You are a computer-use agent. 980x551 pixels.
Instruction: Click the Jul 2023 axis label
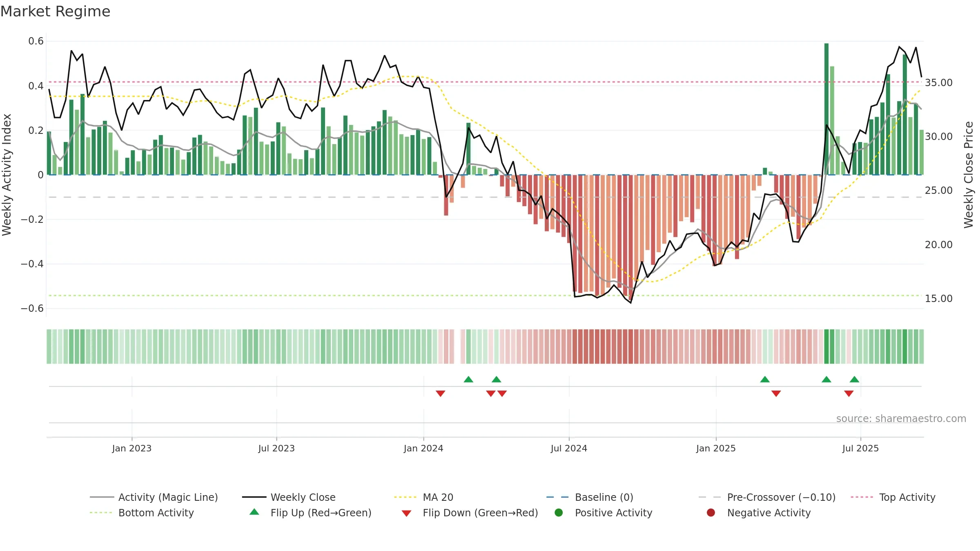(x=276, y=448)
